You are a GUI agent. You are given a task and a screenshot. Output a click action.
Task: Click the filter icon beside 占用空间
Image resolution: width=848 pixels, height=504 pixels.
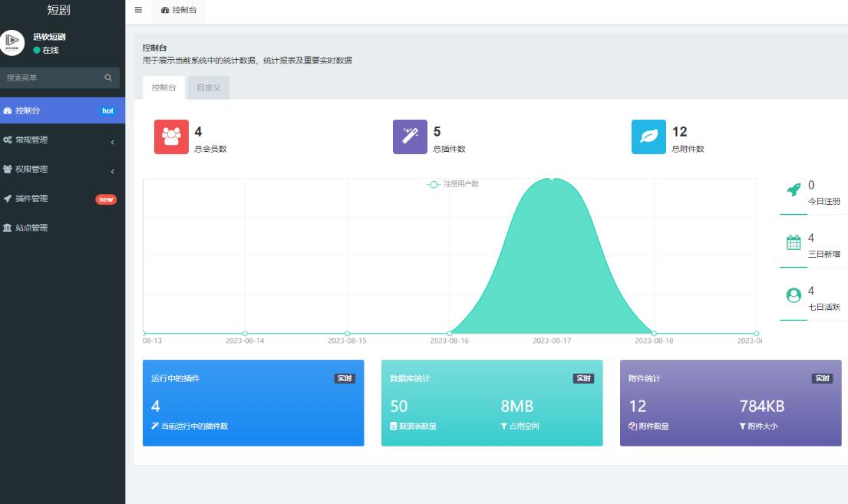[x=503, y=426]
